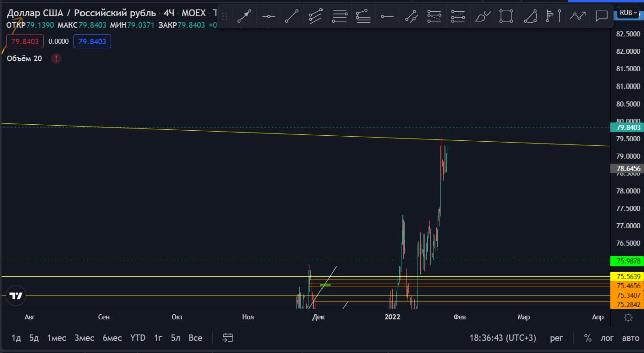Select the flat top/bottom channel tool

pyautogui.click(x=363, y=16)
